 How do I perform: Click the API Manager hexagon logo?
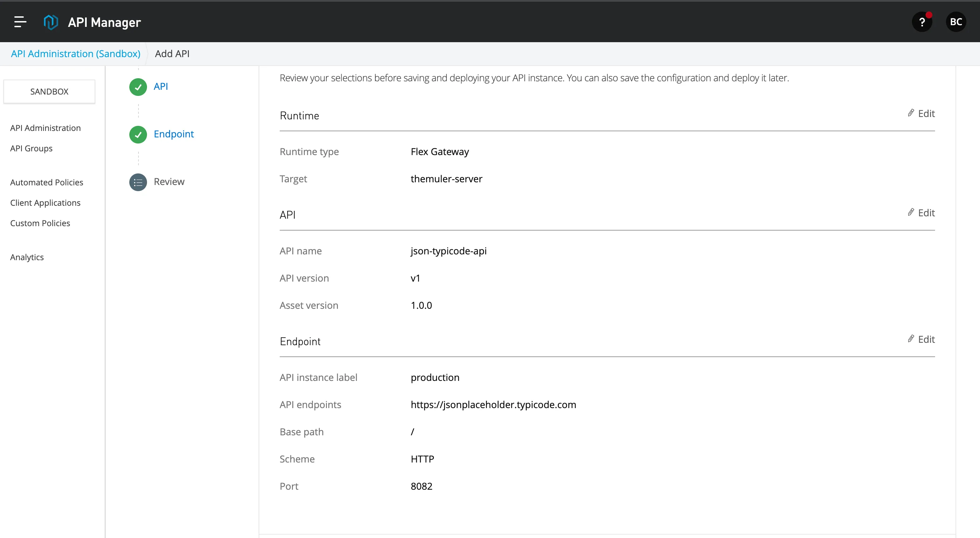(x=51, y=22)
